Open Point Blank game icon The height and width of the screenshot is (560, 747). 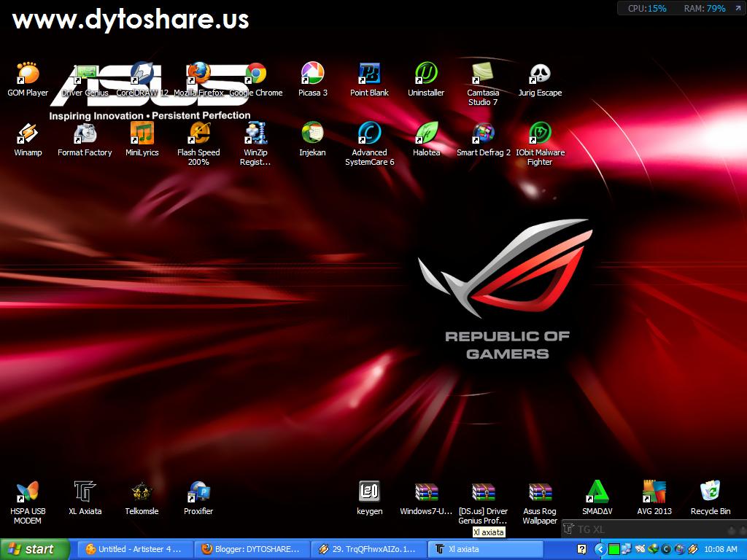(x=369, y=79)
